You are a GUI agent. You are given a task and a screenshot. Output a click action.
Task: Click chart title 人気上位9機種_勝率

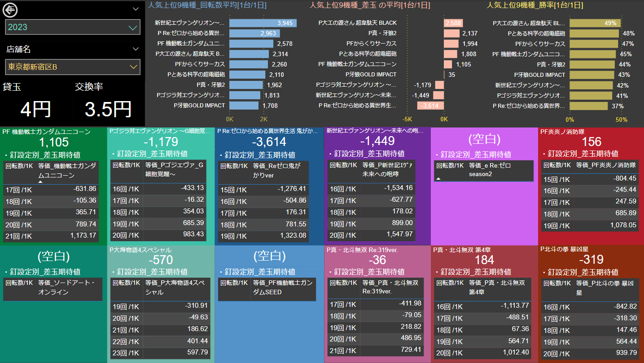coord(535,5)
